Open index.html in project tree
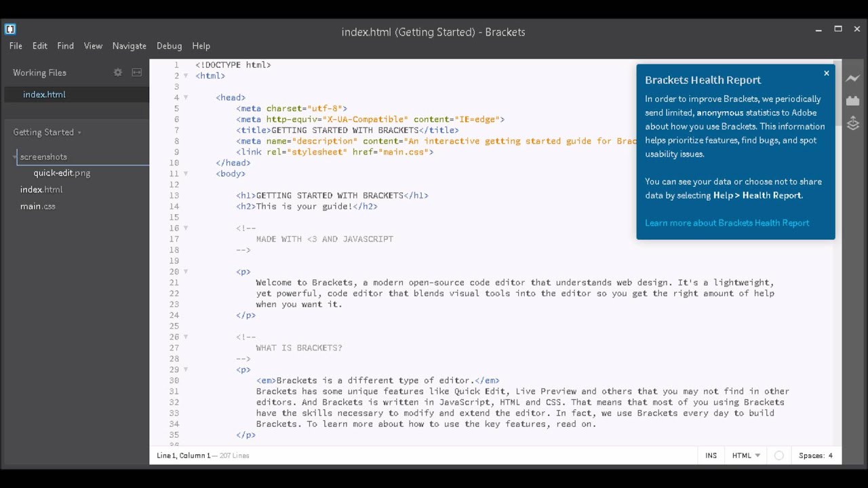This screenshot has height=488, width=868. [x=41, y=190]
